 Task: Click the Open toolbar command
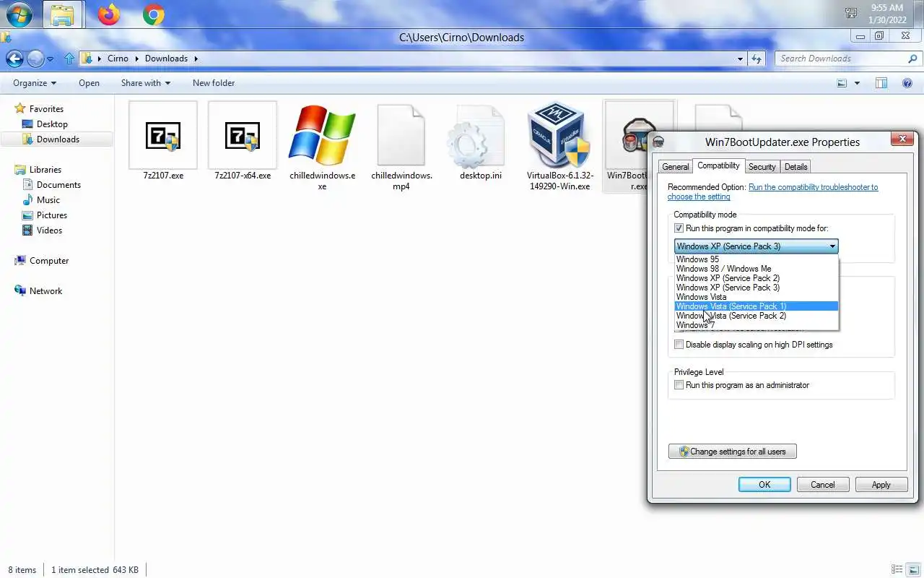point(89,83)
